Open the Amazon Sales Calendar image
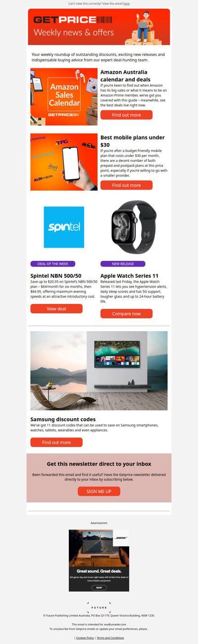The width and height of the screenshot is (198, 644). [64, 97]
